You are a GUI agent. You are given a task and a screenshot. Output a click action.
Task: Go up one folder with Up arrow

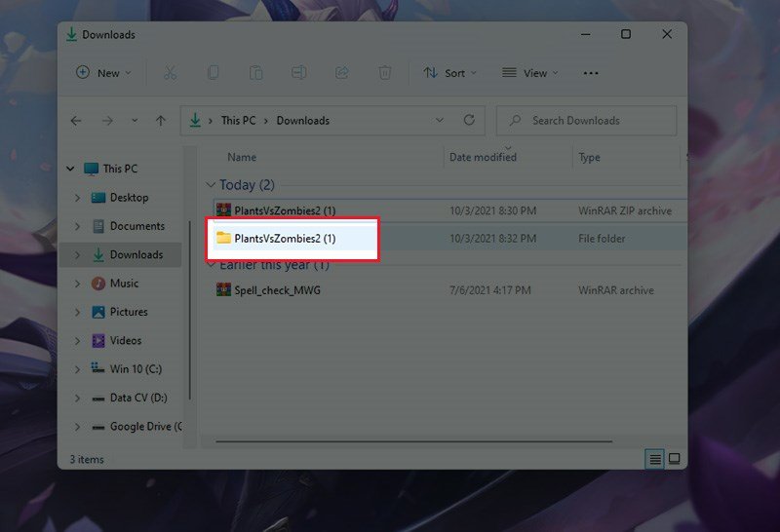pyautogui.click(x=161, y=121)
